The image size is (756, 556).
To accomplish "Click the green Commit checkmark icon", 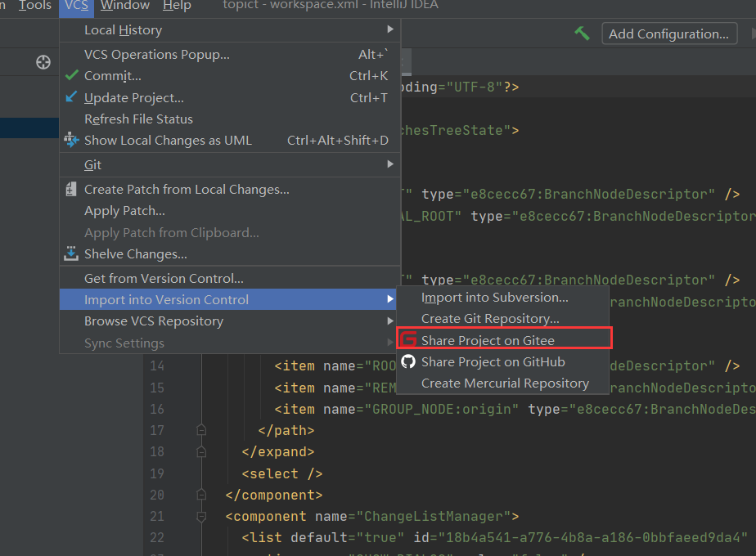I will [71, 75].
